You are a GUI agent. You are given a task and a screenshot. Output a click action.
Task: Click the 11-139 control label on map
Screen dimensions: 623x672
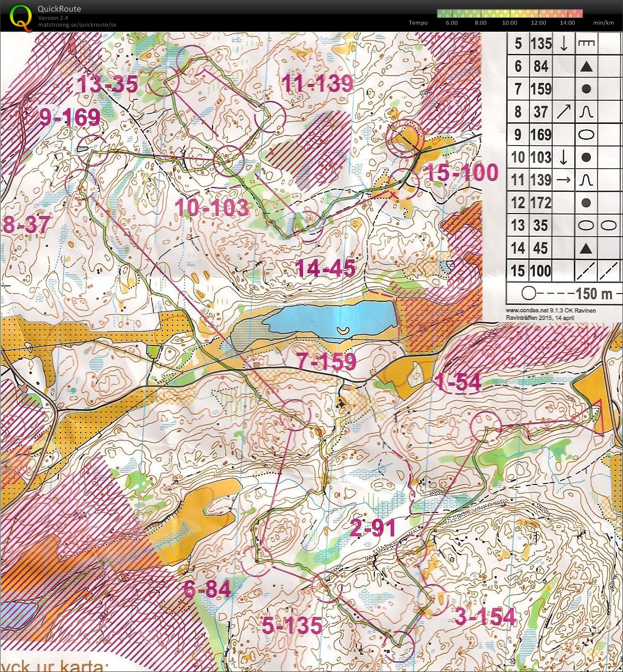318,83
